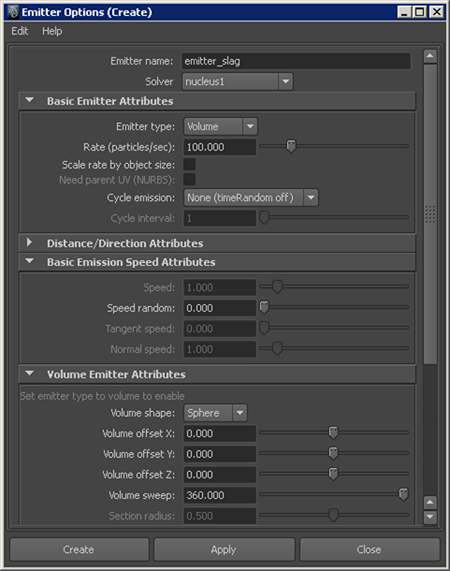Viewport: 450px width, 571px height.
Task: Open the Volume shape Sphere dropdown
Action: [215, 413]
